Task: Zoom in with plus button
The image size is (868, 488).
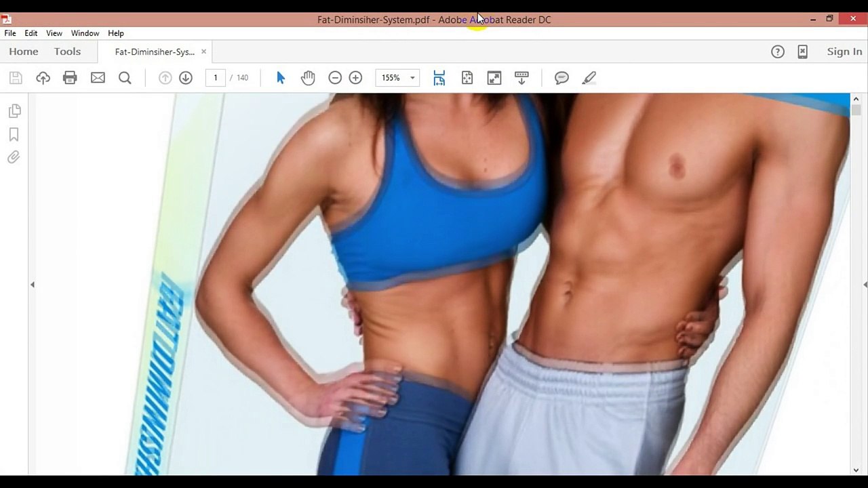Action: point(355,78)
